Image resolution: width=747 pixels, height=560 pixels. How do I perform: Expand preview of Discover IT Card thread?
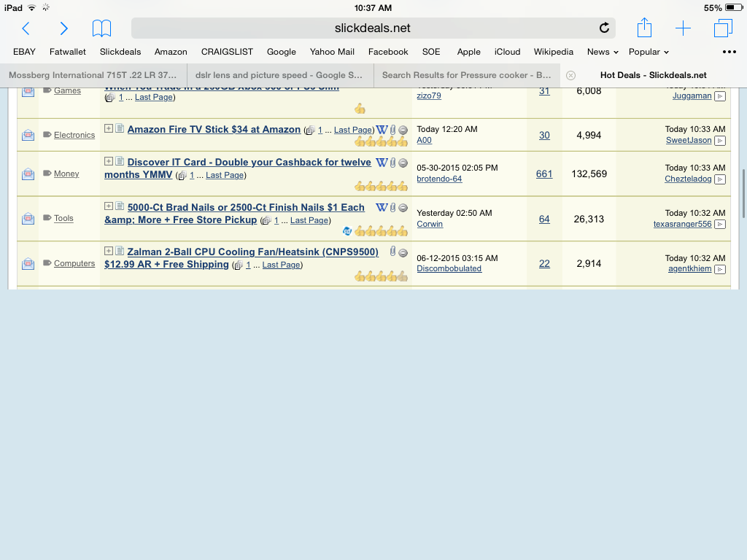pos(109,161)
